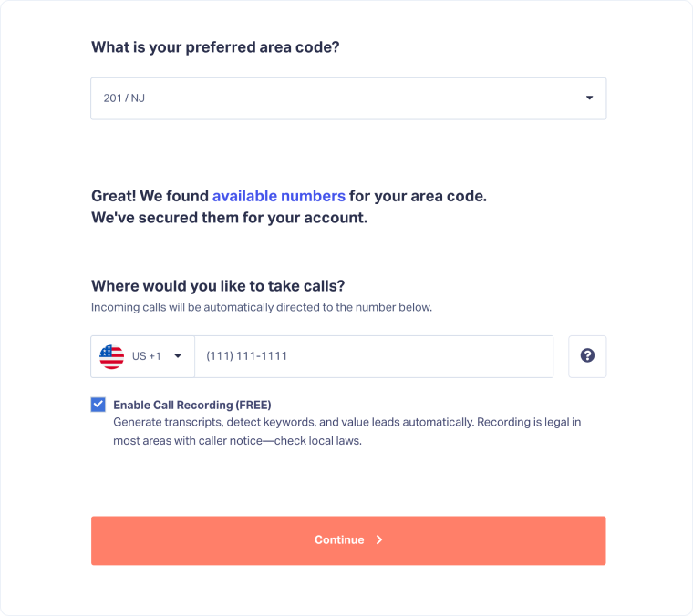The width and height of the screenshot is (693, 616).
Task: Click the "What is your preferred area code?" heading
Action: coord(215,47)
